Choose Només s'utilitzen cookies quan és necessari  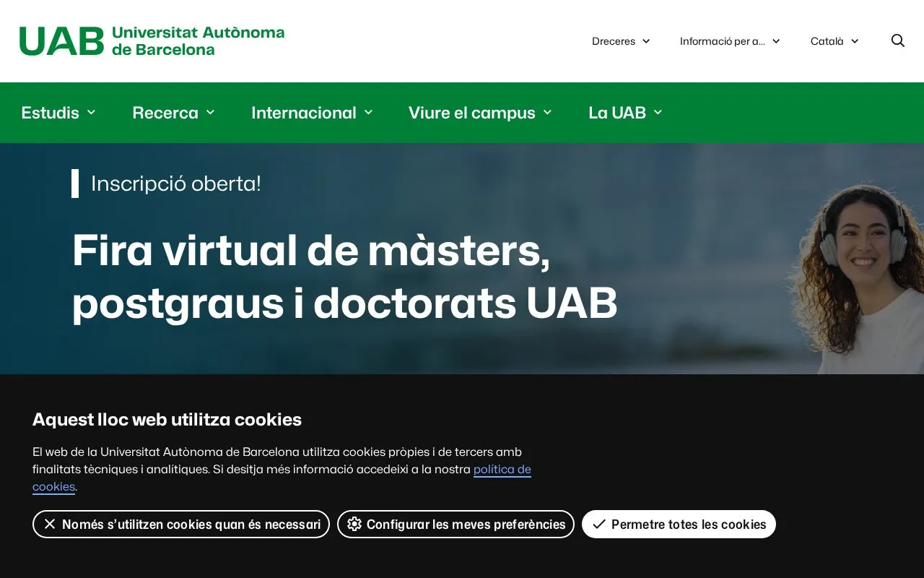pos(181,524)
